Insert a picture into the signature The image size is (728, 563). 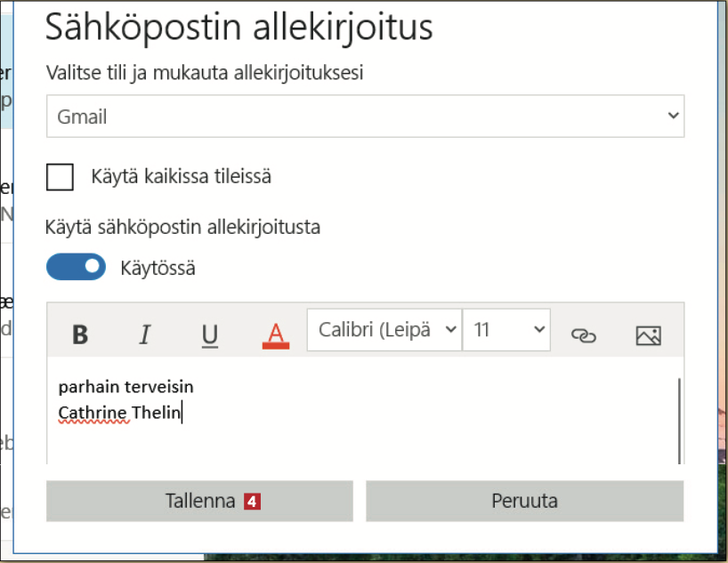tap(648, 335)
